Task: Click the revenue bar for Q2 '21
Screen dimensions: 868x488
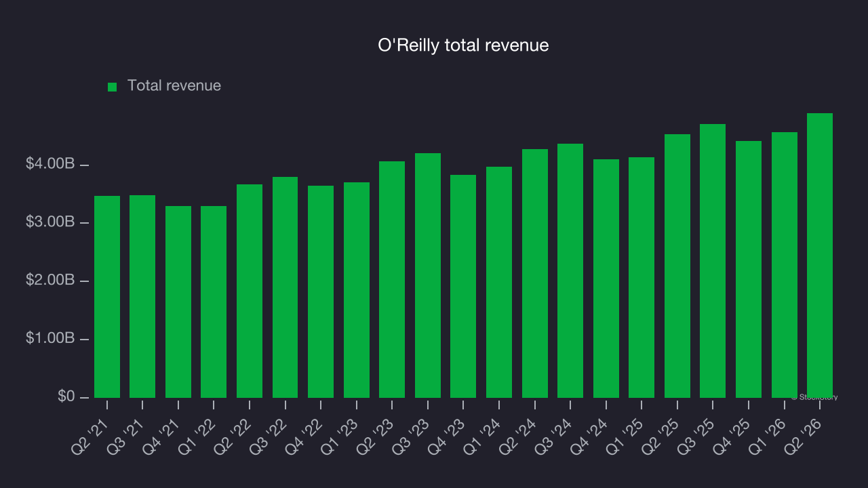Action: tap(107, 297)
